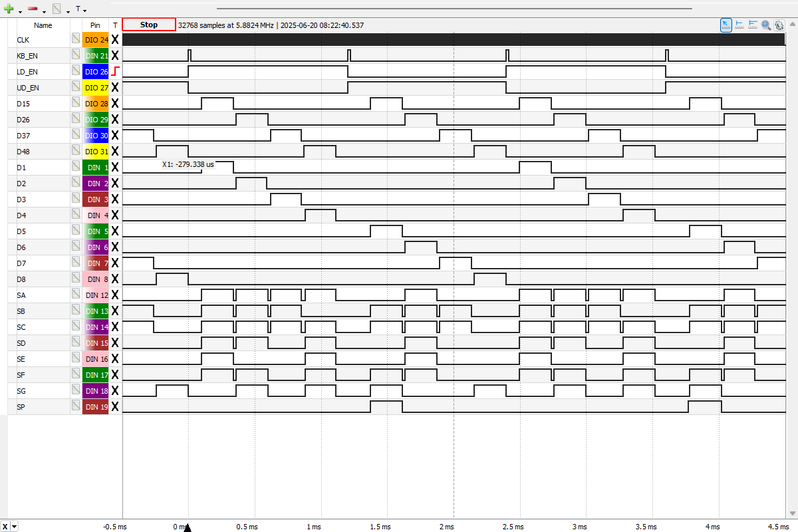Image resolution: width=798 pixels, height=532 pixels.
Task: Expand the dropdown arrow beside the plus icon
Action: 20,11
